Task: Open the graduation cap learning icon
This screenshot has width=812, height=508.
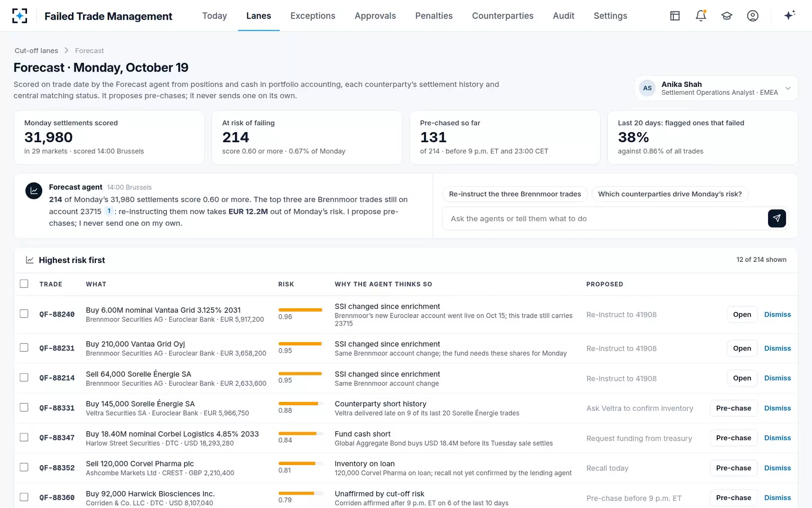Action: coord(727,16)
